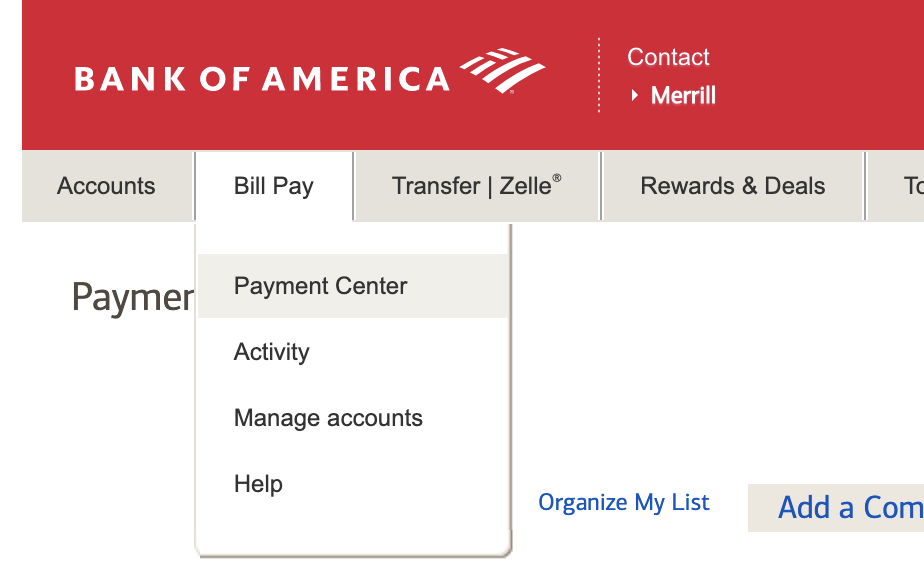Click the dotted divider in red header
This screenshot has width=924, height=570.
[599, 75]
